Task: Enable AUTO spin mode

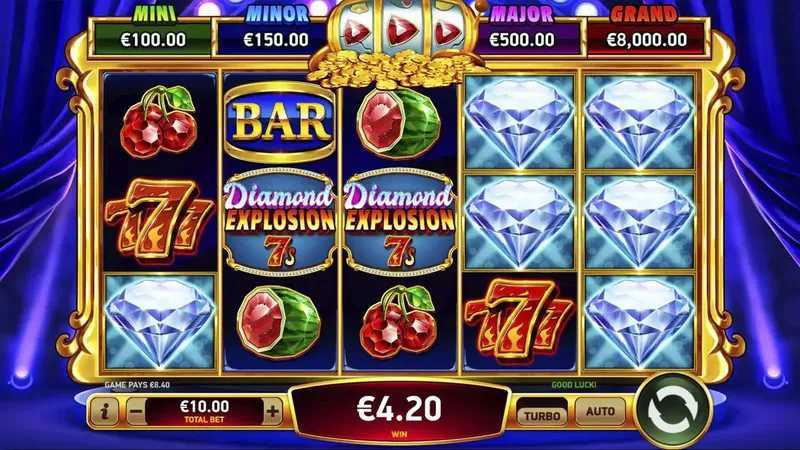Action: 600,411
